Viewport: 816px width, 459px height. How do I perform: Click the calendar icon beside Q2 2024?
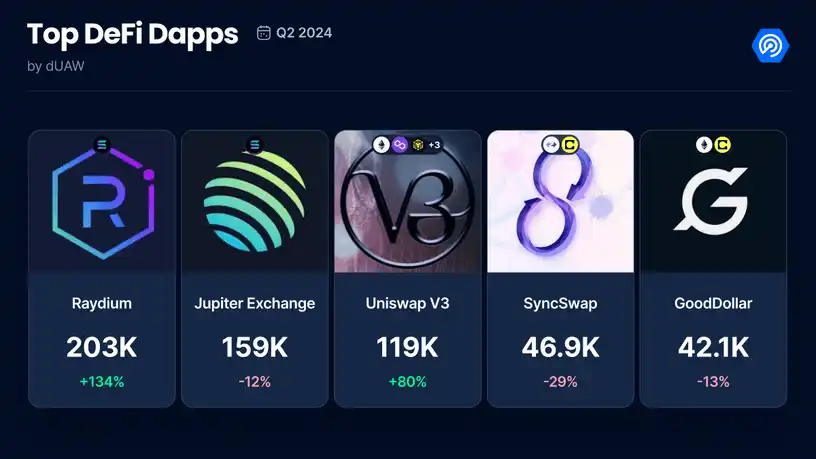263,33
